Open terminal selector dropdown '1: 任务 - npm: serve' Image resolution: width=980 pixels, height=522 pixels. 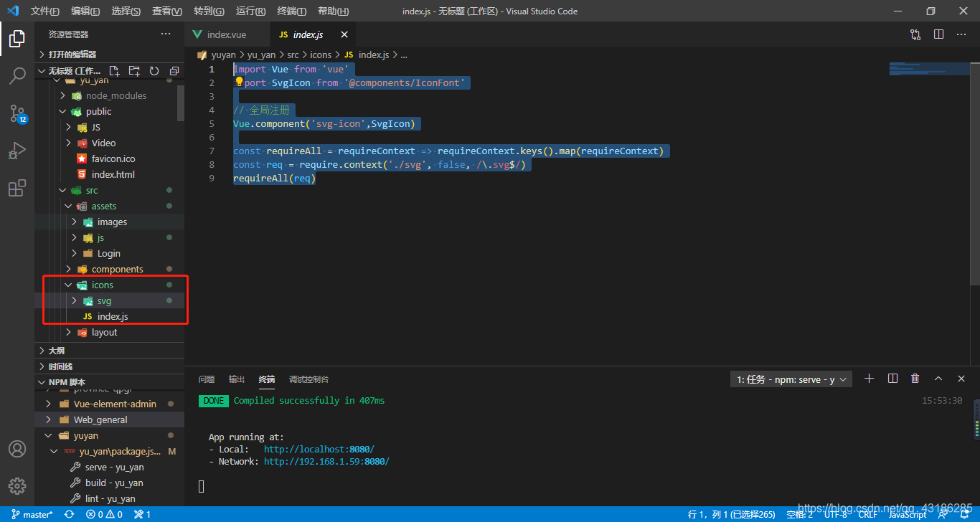click(x=791, y=379)
